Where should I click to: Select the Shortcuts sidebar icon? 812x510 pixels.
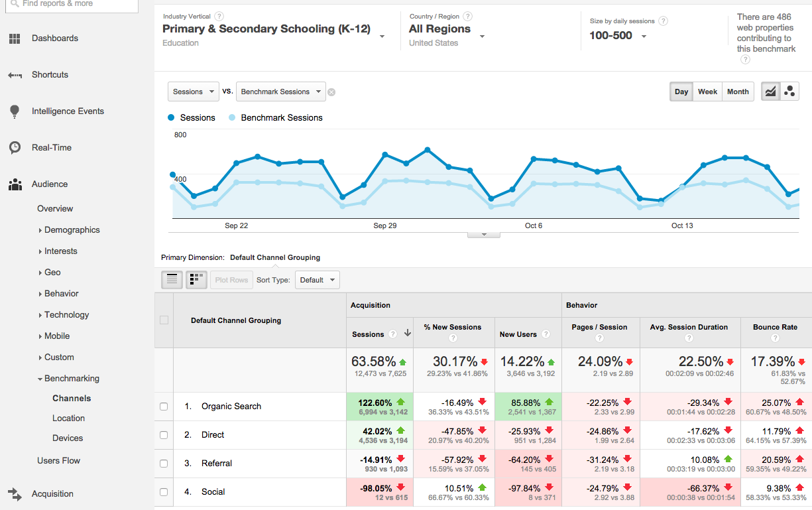[14, 74]
